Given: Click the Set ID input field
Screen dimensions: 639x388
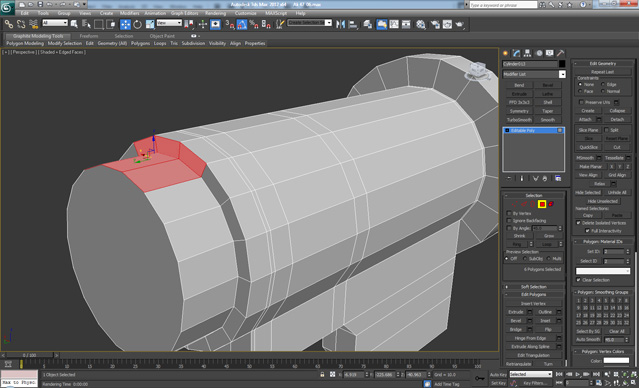Looking at the screenshot, I should click(613, 252).
